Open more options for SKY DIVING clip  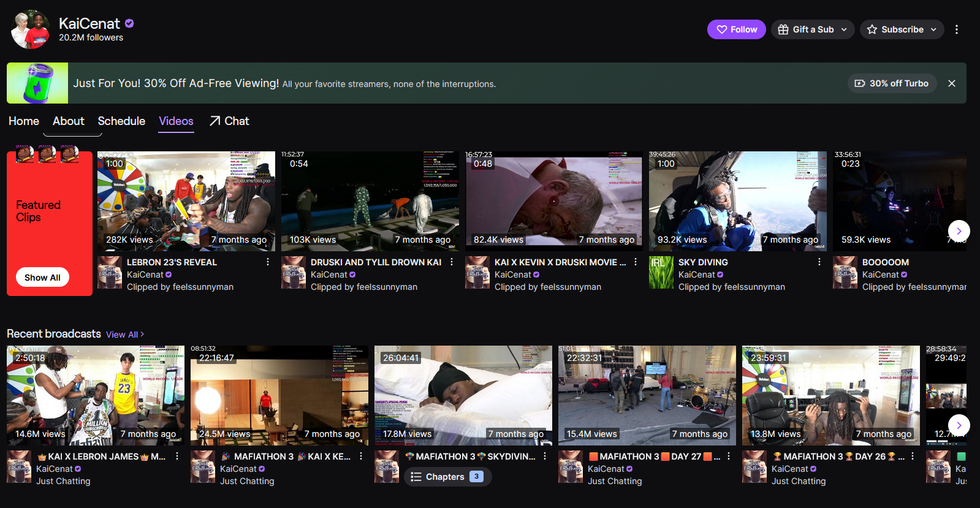pyautogui.click(x=819, y=262)
